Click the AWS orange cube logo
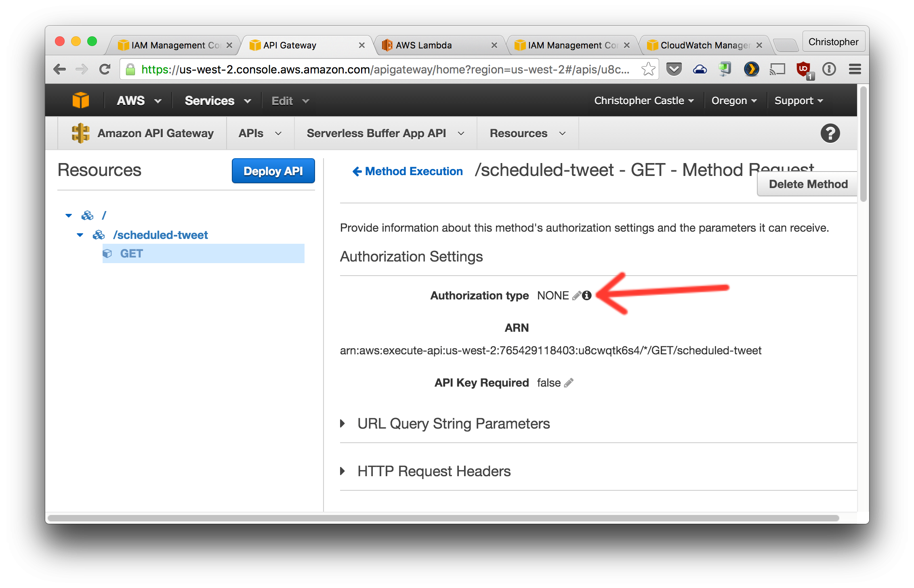 tap(81, 100)
